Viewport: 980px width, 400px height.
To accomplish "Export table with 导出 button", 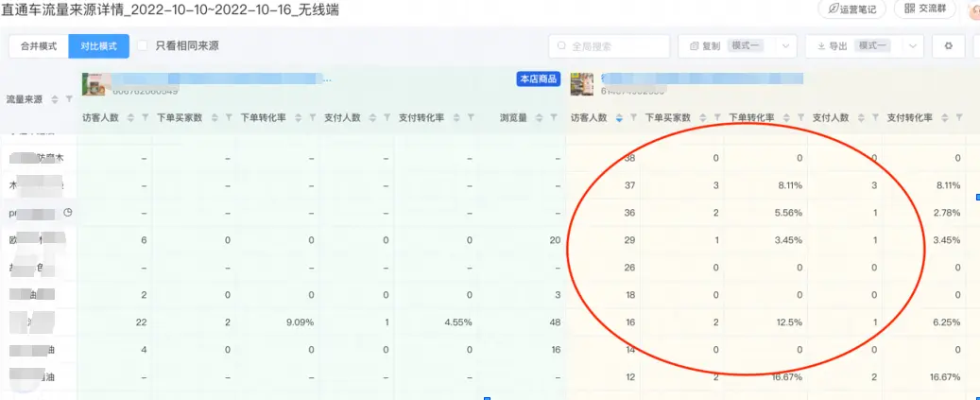I will (833, 46).
